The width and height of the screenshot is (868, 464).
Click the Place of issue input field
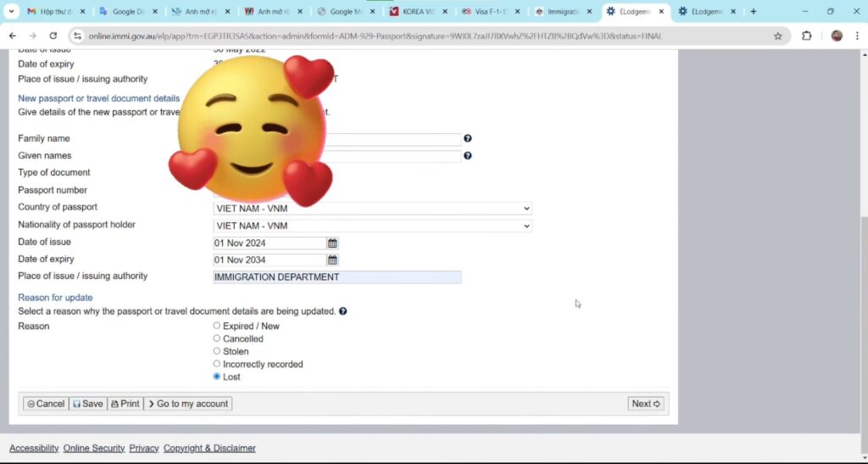pos(337,277)
